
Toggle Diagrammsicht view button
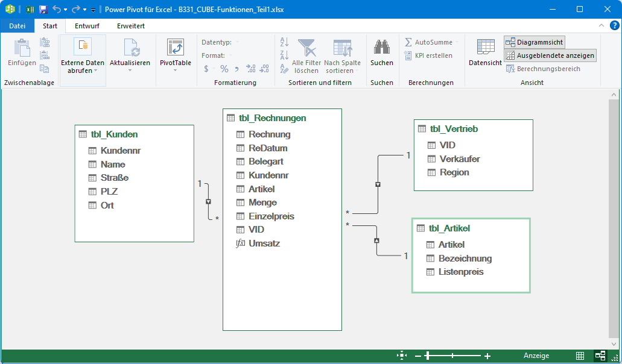click(535, 42)
